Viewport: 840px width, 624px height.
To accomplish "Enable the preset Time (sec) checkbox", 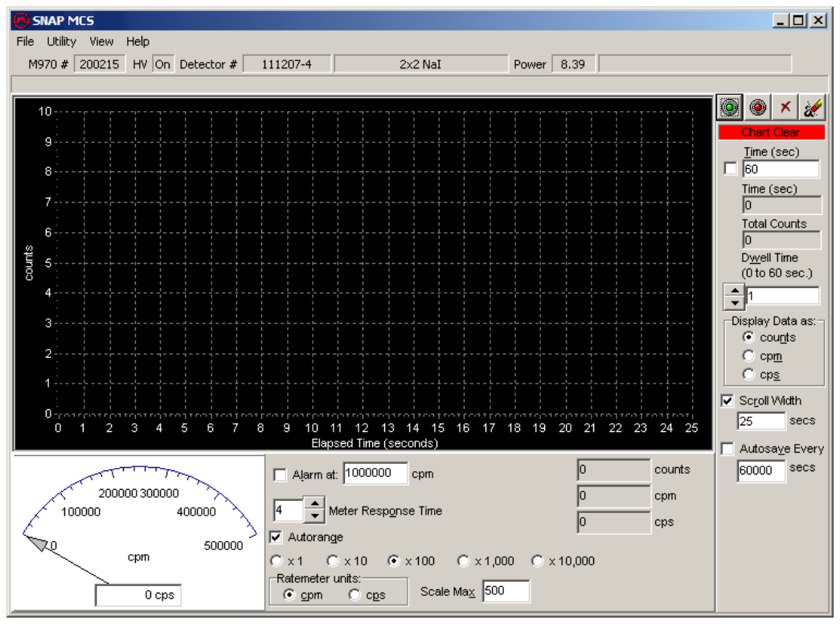I will coord(730,168).
